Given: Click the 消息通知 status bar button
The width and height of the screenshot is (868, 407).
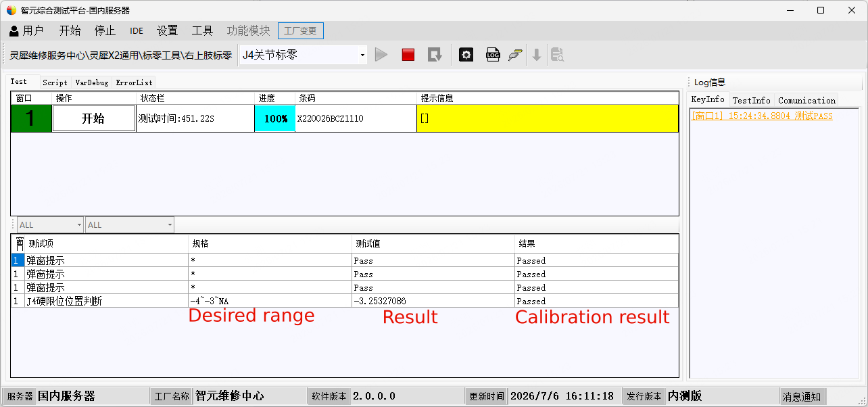Looking at the screenshot, I should click(x=802, y=396).
